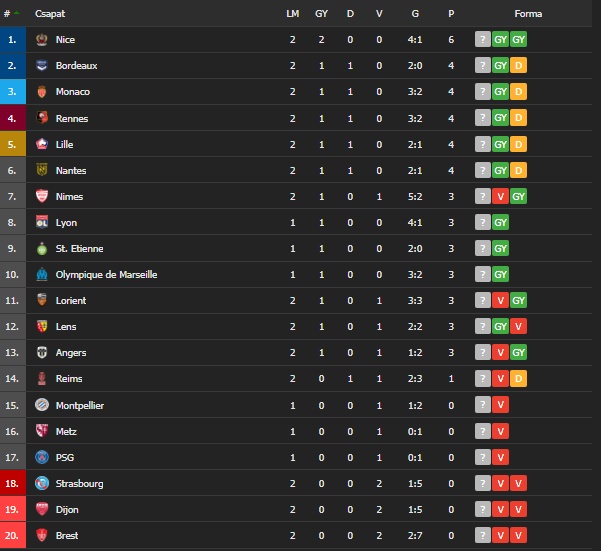Click the Nice club crest icon
The width and height of the screenshot is (601, 551).
[x=42, y=39]
